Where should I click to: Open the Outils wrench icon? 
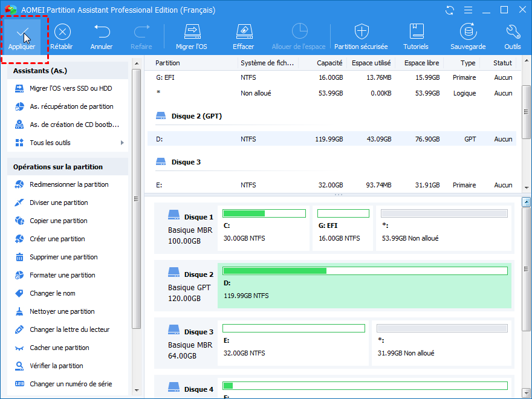click(512, 32)
